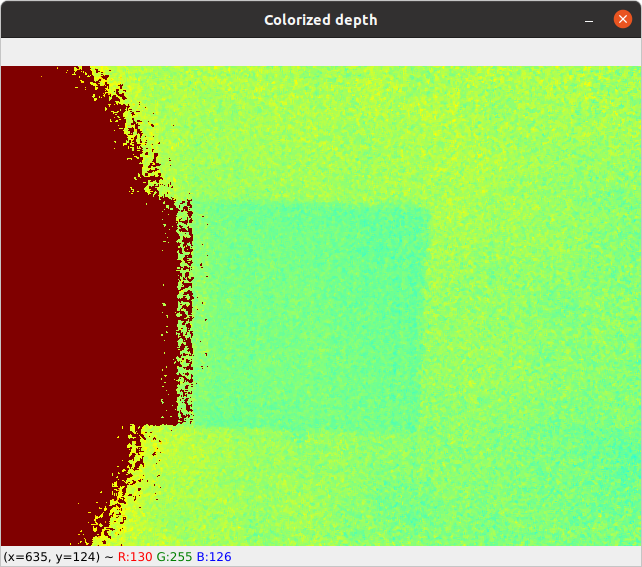This screenshot has height=567, width=642.
Task: Minimize the Colorized depth window
Action: tap(591, 20)
